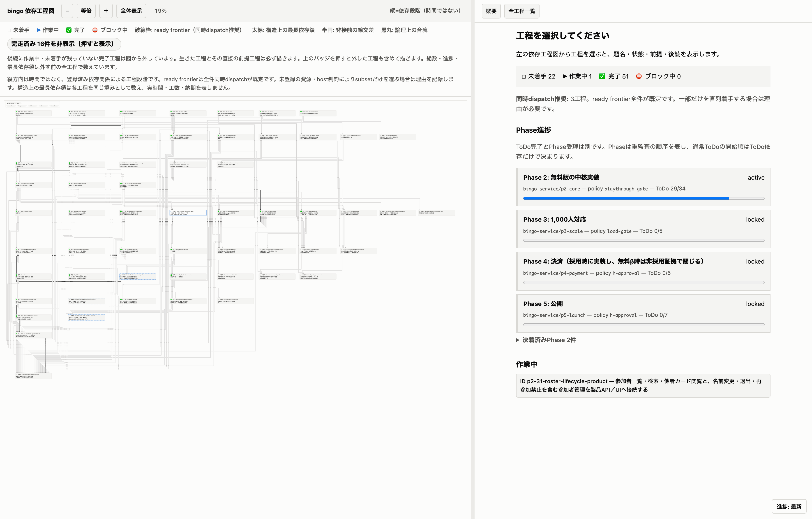Viewport: 812px width, 519px height.
Task: Select graph node p2-03-card-generation
Action: (33, 165)
